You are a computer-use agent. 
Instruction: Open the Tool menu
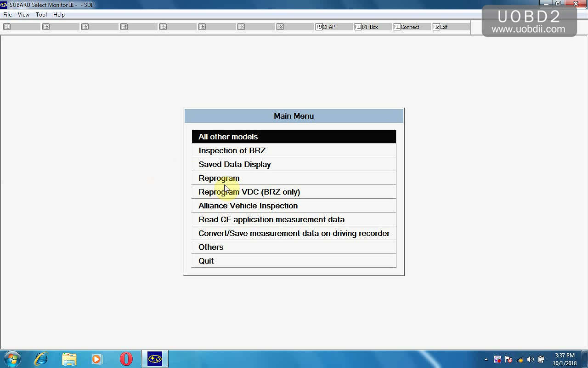[41, 15]
